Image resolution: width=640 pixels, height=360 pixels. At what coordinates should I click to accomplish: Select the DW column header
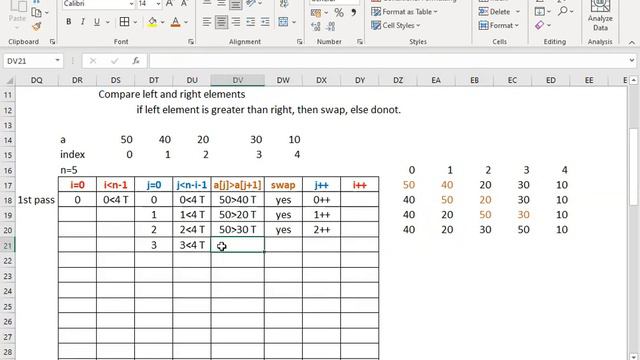click(283, 80)
